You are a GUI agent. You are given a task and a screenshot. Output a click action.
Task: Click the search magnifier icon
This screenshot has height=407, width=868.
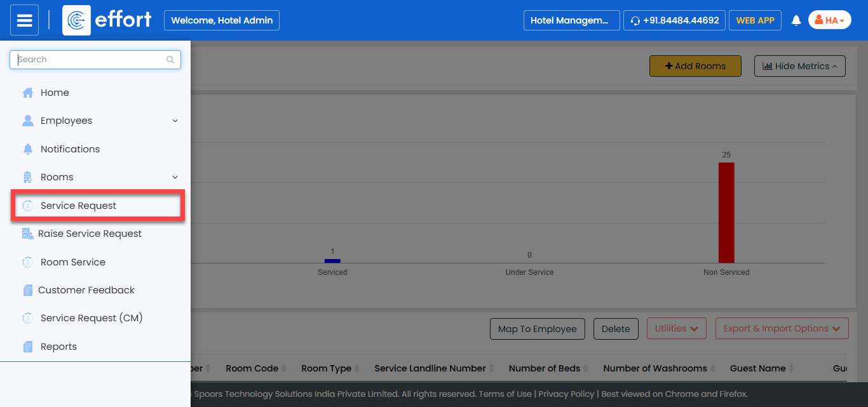[x=170, y=60]
